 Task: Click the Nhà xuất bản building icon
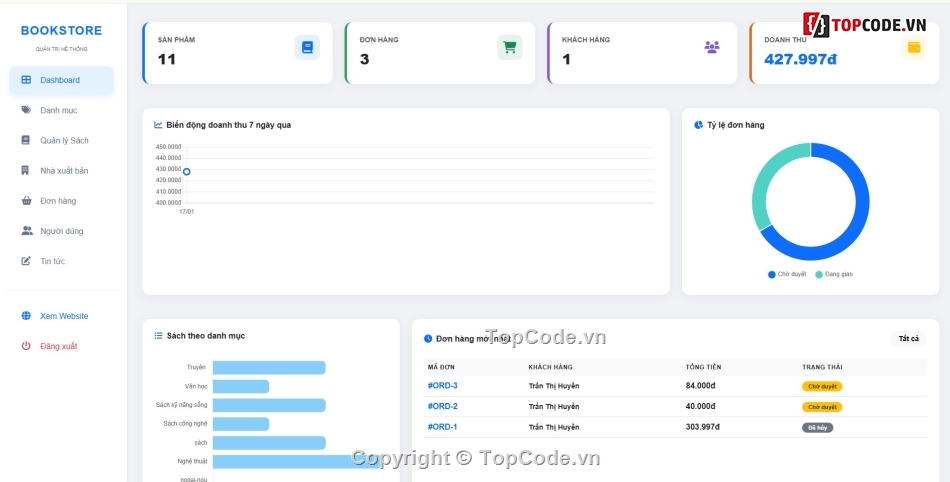(x=25, y=170)
